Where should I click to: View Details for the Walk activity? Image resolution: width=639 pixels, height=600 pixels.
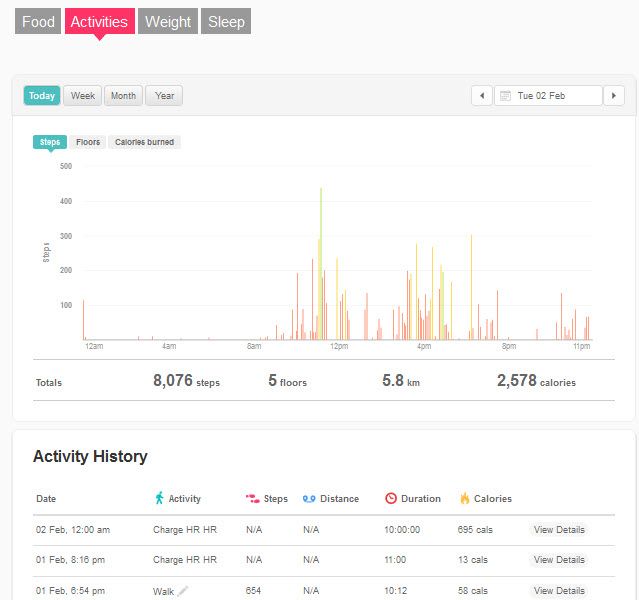(x=559, y=590)
